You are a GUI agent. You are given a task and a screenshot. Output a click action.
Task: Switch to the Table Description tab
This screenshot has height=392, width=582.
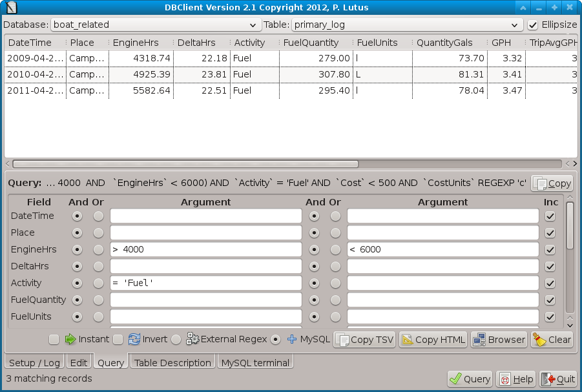click(x=172, y=363)
